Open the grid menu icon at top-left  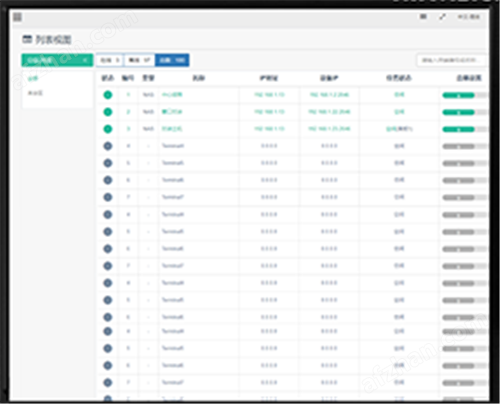[17, 17]
